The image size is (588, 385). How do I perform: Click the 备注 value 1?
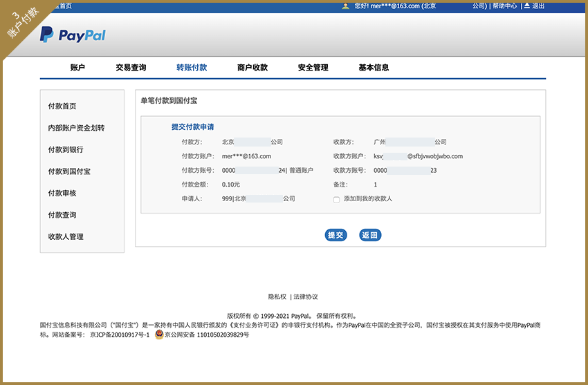(x=376, y=185)
